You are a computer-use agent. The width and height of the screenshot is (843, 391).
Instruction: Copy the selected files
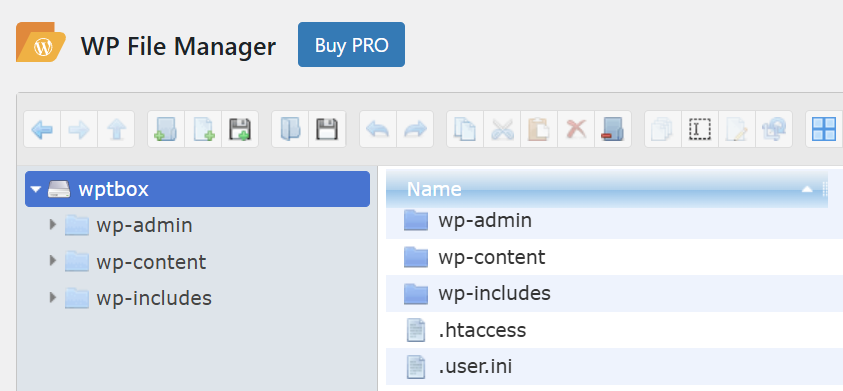click(x=465, y=129)
